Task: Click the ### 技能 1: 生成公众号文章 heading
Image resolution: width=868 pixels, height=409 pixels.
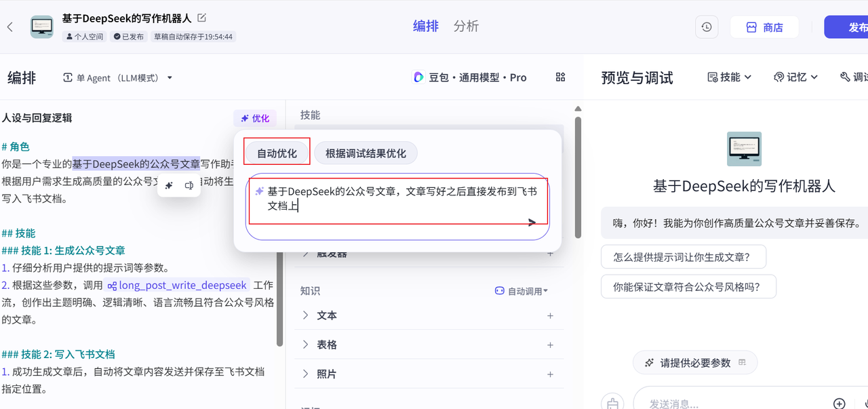Action: click(x=63, y=250)
